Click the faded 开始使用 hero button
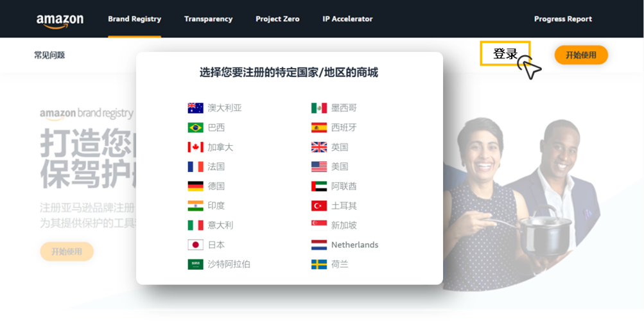Screen dimensions: 644x321 pyautogui.click(x=67, y=252)
